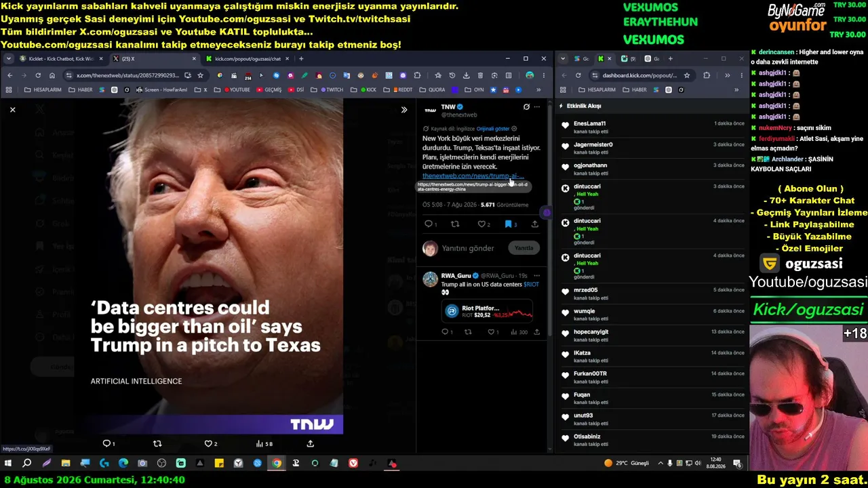The height and width of the screenshot is (488, 868).
Task: Open the $RIOT cashtag link
Action: (531, 284)
